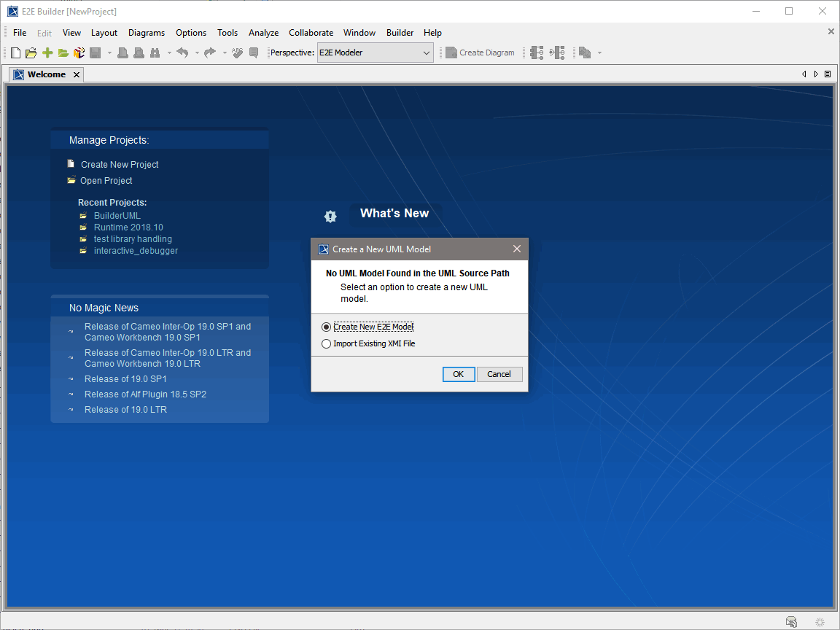Open the first model structure icon after Create Diagram
Image resolution: width=840 pixels, height=630 pixels.
coord(536,52)
